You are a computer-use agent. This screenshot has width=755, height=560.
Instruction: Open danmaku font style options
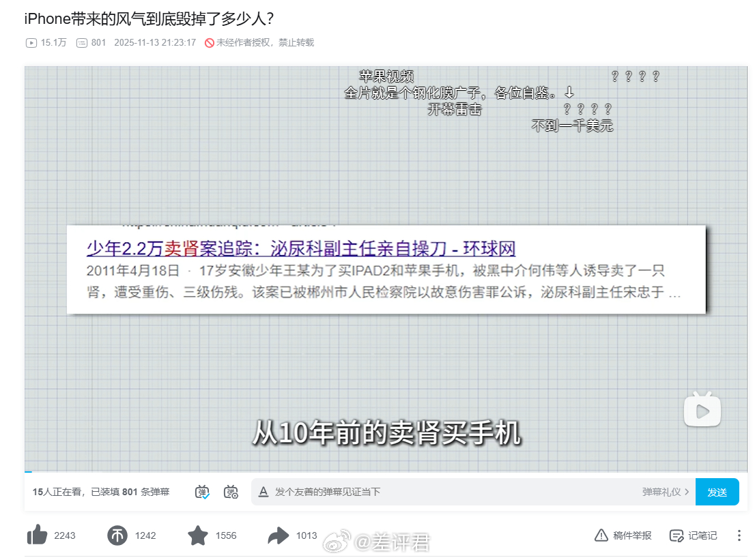pos(263,492)
